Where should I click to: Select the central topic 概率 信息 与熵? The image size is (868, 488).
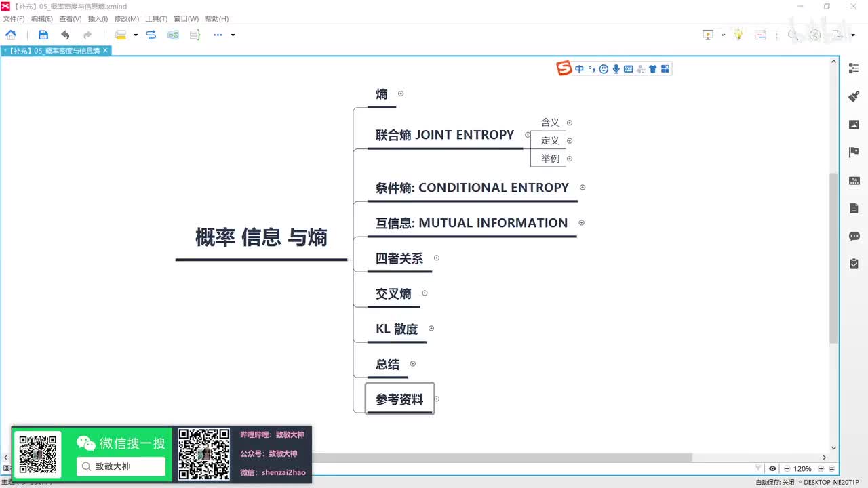coord(262,238)
